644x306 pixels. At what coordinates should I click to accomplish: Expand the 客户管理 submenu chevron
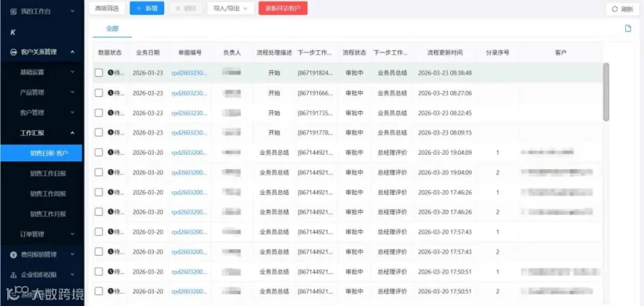tap(72, 113)
